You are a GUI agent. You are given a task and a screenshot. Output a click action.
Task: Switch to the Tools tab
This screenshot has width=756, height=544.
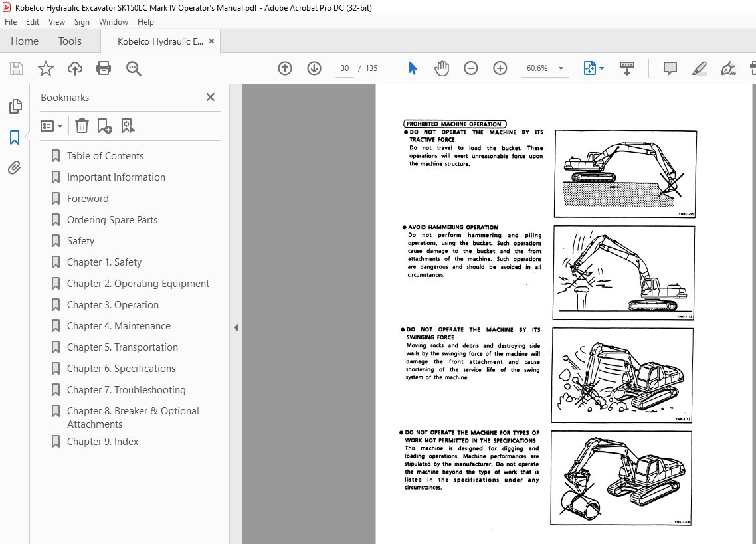coord(70,41)
